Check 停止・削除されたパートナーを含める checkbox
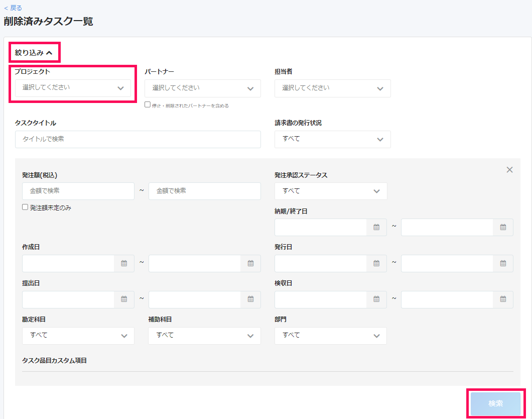The width and height of the screenshot is (532, 419). [x=148, y=105]
